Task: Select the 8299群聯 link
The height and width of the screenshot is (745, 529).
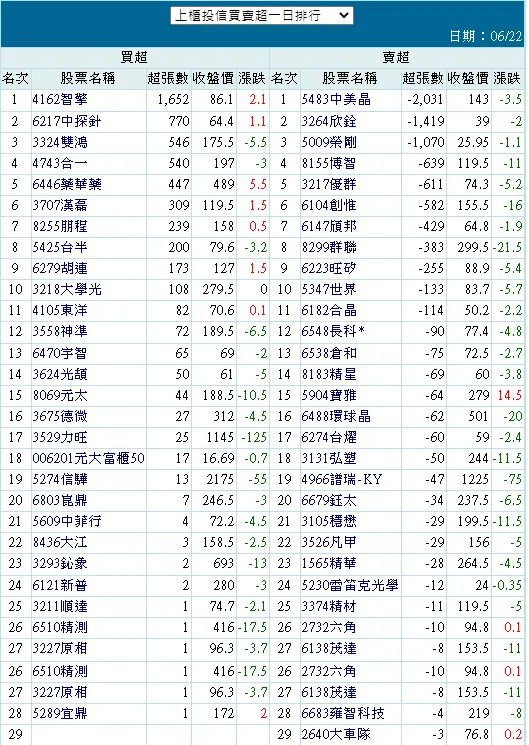Action: [x=329, y=247]
